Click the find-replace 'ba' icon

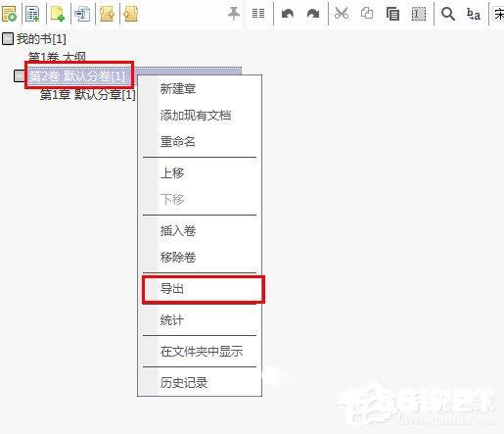pyautogui.click(x=474, y=14)
